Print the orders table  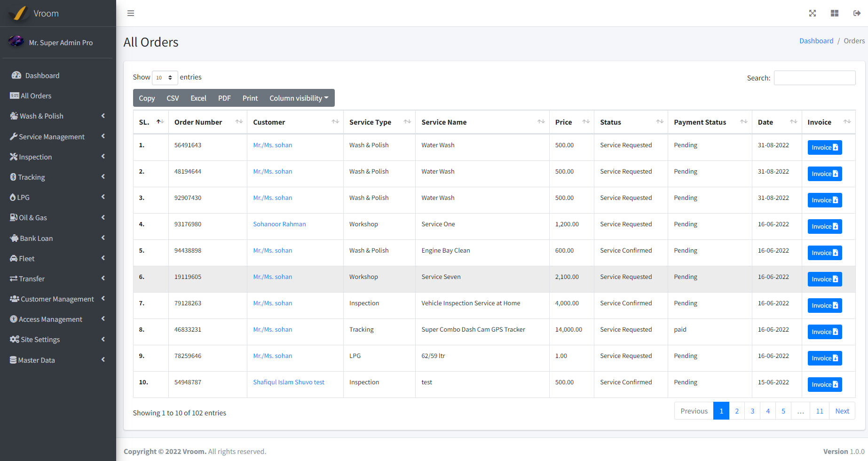250,98
